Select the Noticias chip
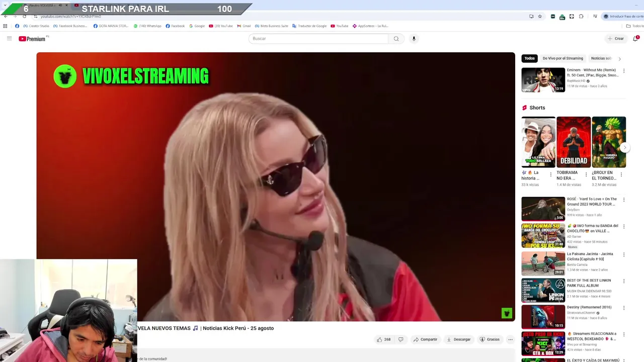Viewport: 644px width, 362px height. (x=601, y=58)
